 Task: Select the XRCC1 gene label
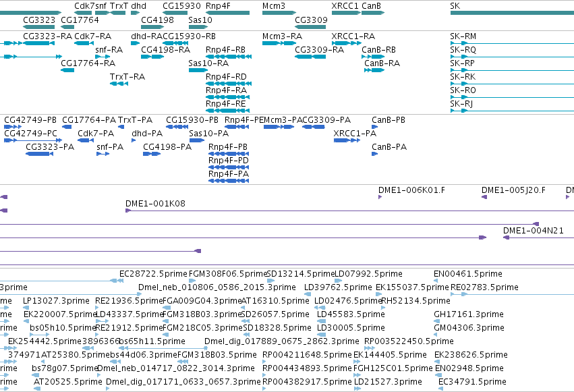click(345, 6)
